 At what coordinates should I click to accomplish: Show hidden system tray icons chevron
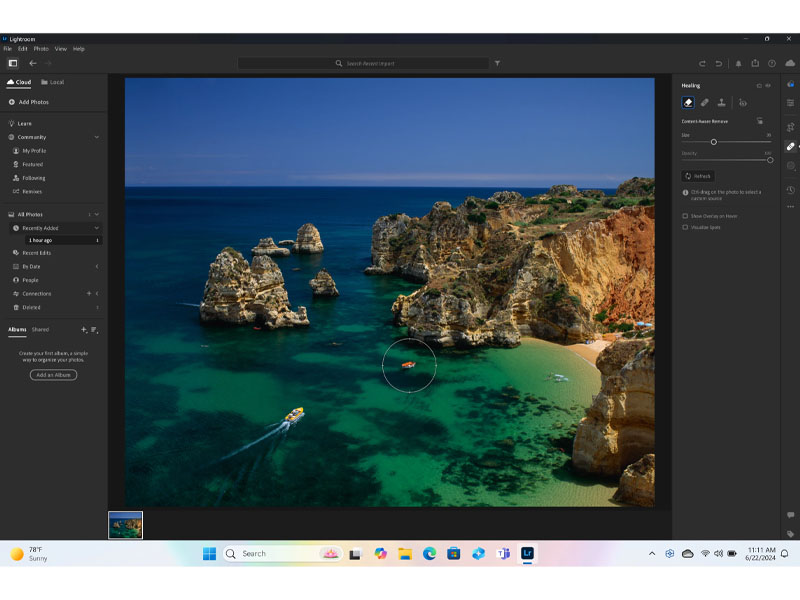[x=652, y=554]
